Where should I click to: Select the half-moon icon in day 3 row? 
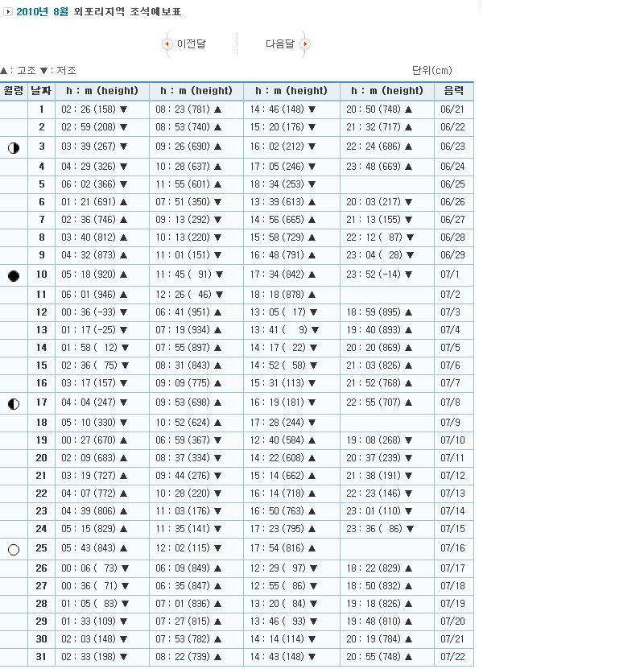[x=14, y=148]
